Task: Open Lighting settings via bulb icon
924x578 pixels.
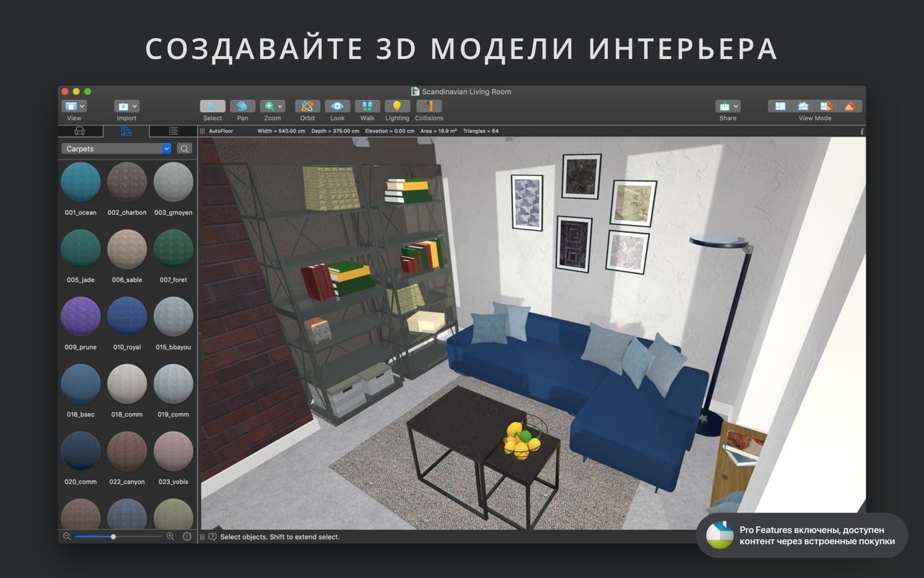Action: [397, 106]
